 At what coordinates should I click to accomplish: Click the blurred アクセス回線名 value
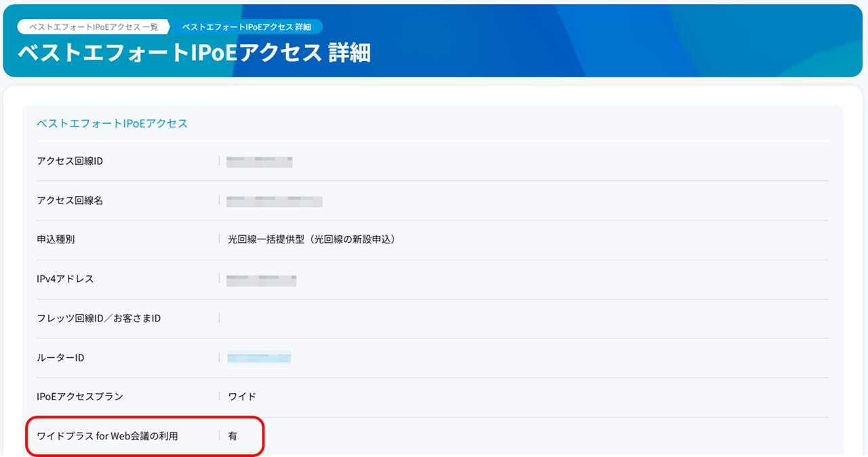point(275,201)
